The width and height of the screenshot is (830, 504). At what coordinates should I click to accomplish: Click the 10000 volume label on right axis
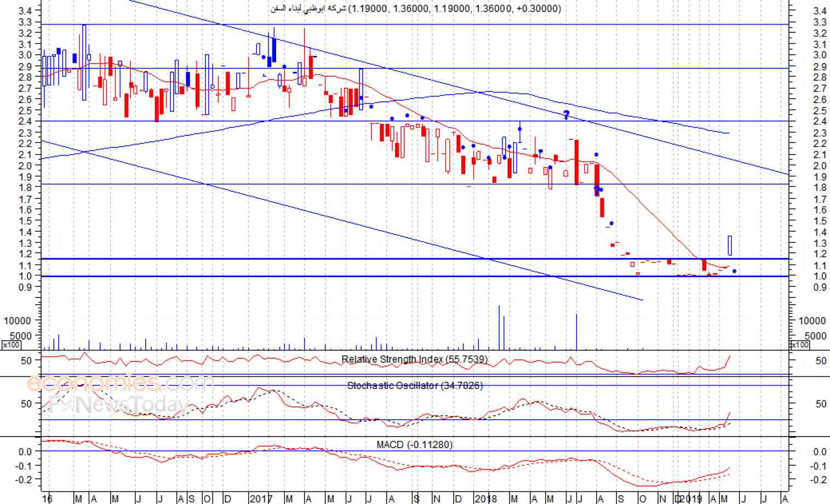[812, 320]
